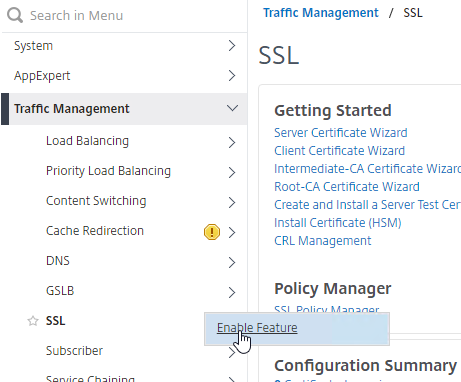Open Cache Redirection node
Screen dimensions: 461x382
[95, 231]
